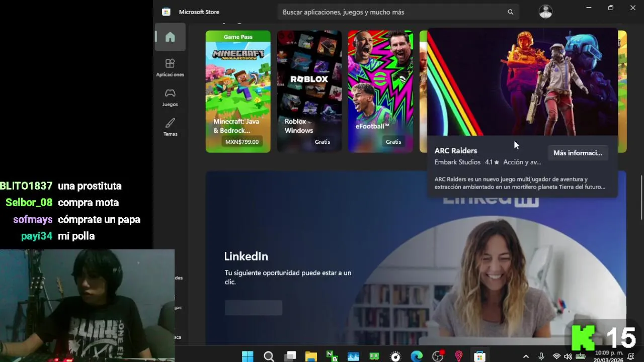The height and width of the screenshot is (362, 644).
Task: Click Microsoft Store taskbar icon
Action: [x=479, y=356]
